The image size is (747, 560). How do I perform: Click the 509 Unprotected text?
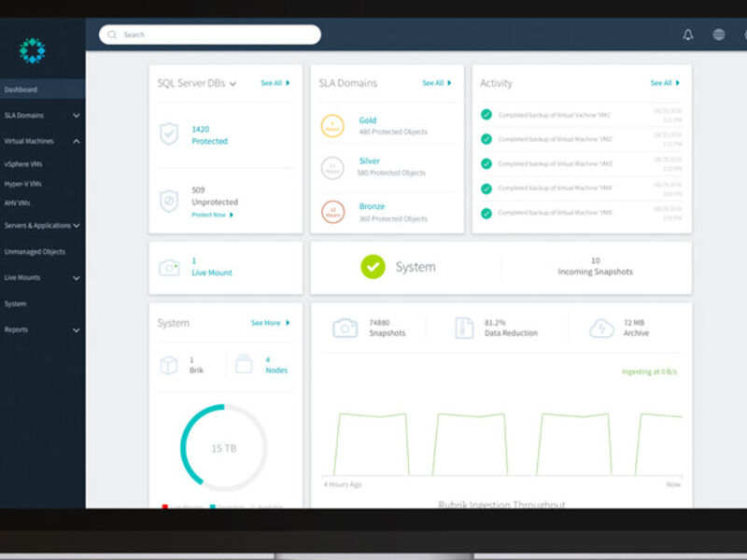point(215,196)
